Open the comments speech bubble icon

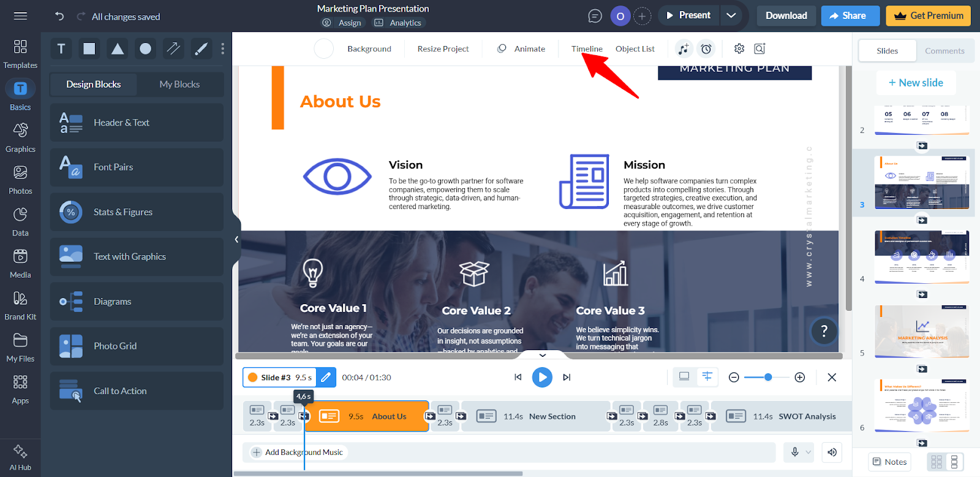pyautogui.click(x=595, y=16)
